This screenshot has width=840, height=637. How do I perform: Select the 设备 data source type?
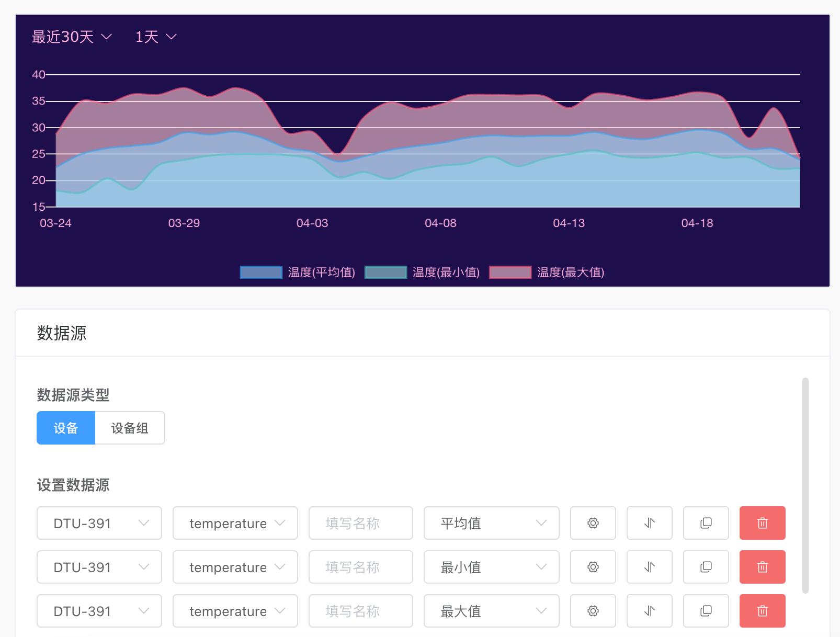(x=66, y=428)
